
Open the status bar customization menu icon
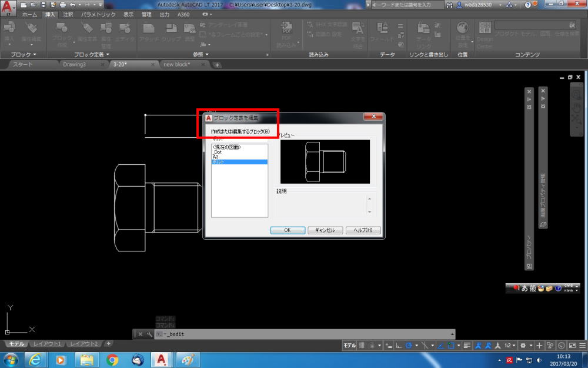582,346
